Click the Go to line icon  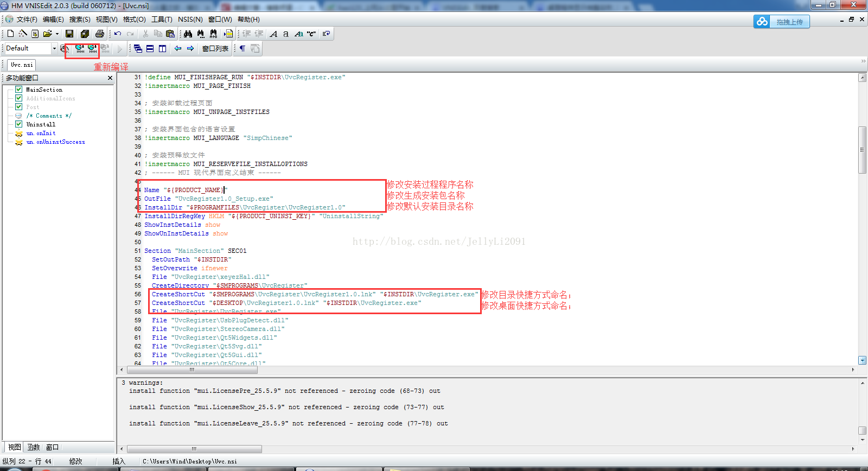click(228, 34)
